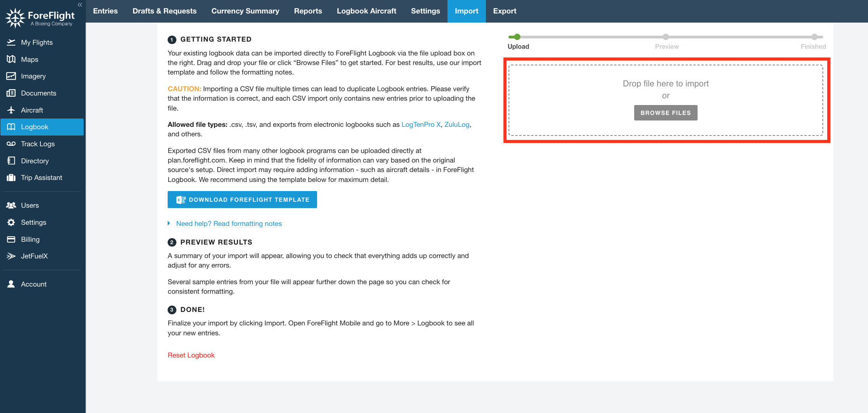Click the DONE! heading
Screen dimensions: 868x413
coord(193,310)
